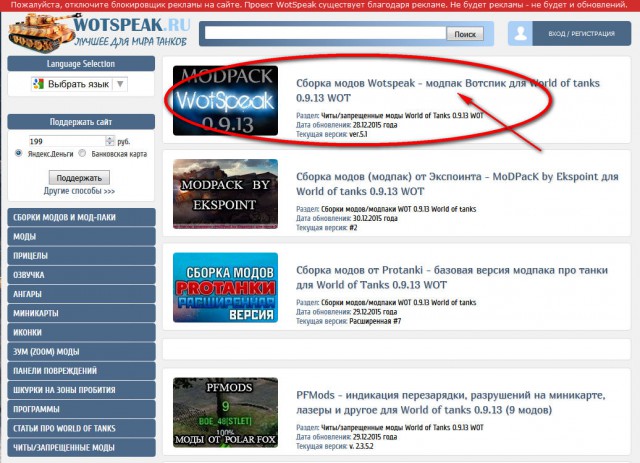640x463 pixels.
Task: Click the Modpack by Ekspoint thumbnail
Action: click(225, 194)
